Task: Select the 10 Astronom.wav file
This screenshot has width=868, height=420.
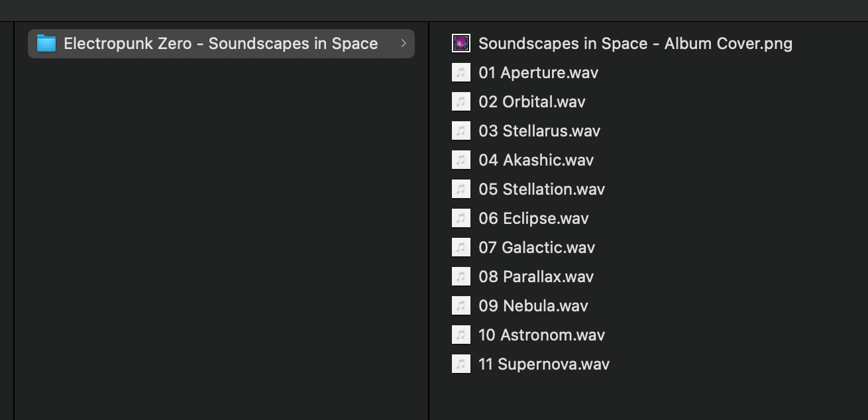Action: [x=541, y=335]
